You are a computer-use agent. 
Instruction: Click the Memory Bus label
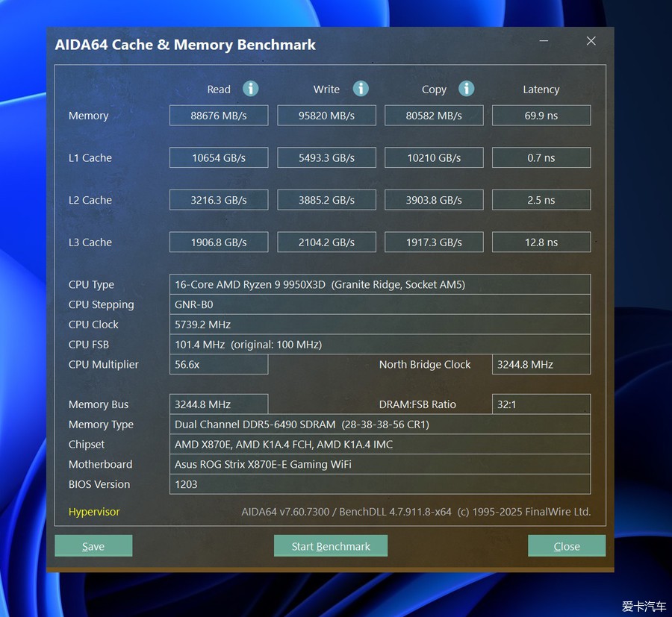99,404
